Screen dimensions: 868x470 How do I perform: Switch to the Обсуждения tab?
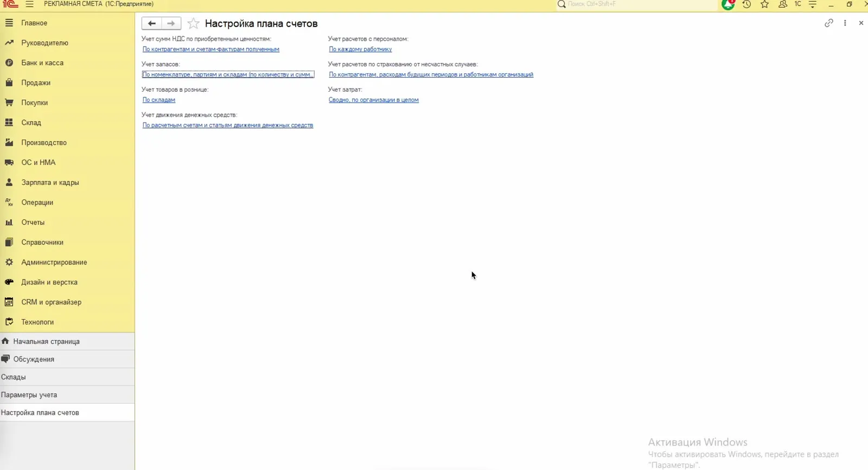point(67,359)
